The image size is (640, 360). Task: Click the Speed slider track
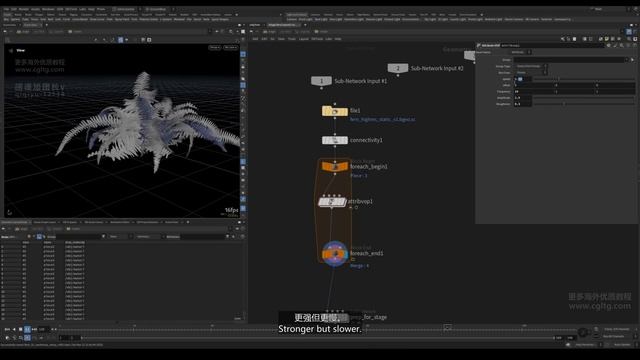coord(584,79)
